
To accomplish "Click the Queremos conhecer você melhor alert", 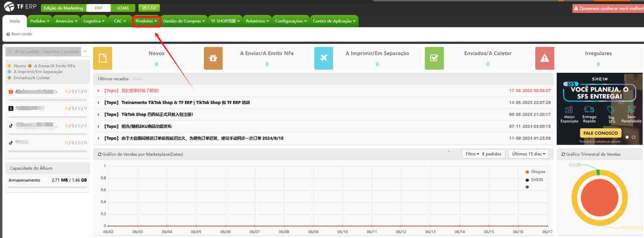I will point(608,9).
